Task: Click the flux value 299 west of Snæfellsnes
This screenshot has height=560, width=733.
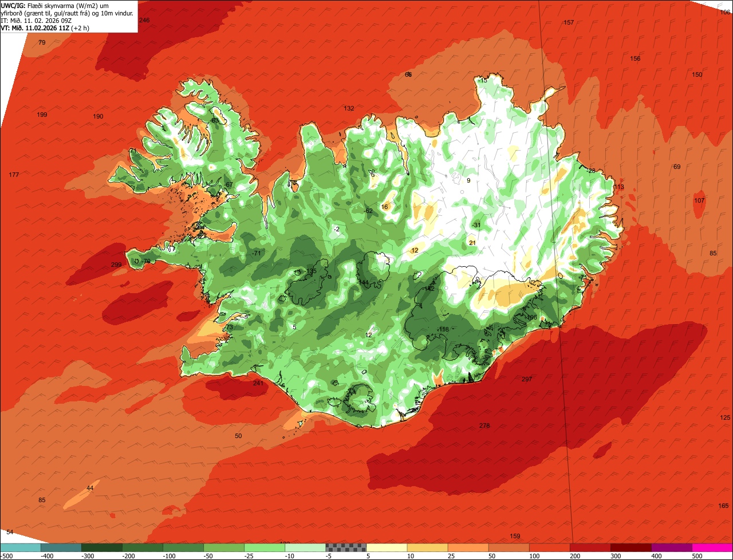Action: [116, 265]
